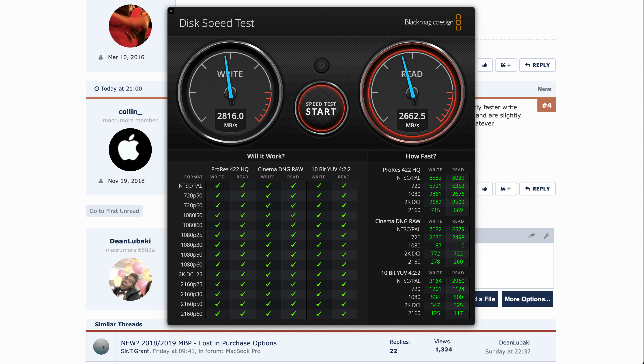Click the red guitar avatar
Screen dimensions: 644x364
(x=130, y=26)
